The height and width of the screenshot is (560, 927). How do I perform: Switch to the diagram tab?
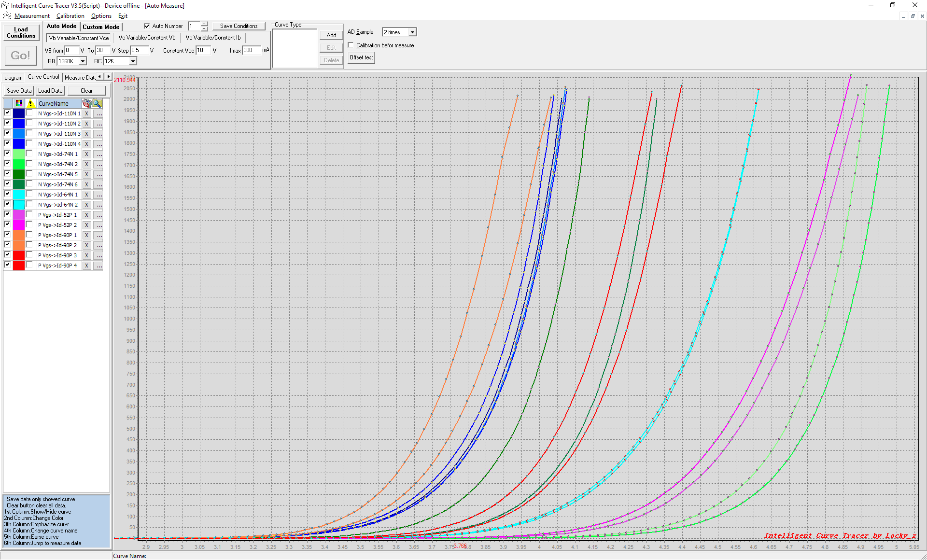(x=14, y=78)
